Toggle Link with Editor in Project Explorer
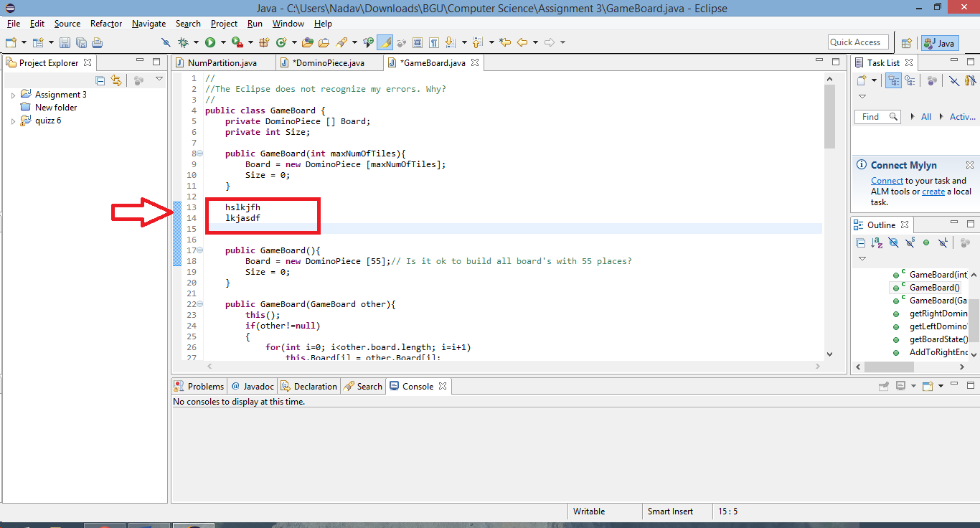 tap(116, 80)
